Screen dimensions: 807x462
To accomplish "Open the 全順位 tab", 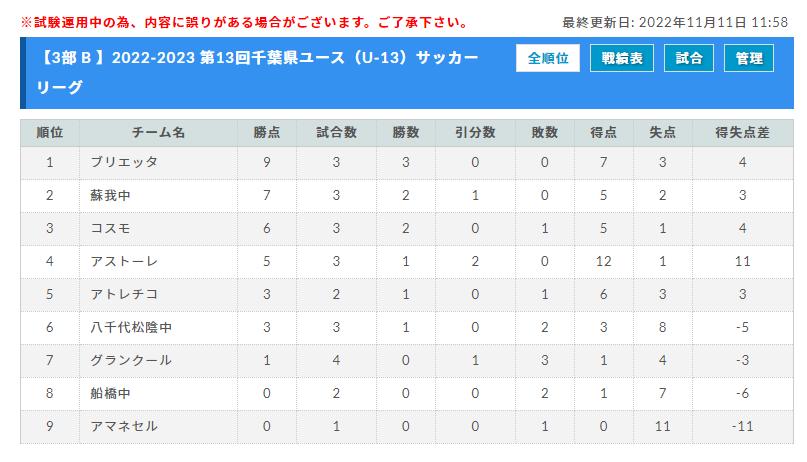I will (548, 58).
